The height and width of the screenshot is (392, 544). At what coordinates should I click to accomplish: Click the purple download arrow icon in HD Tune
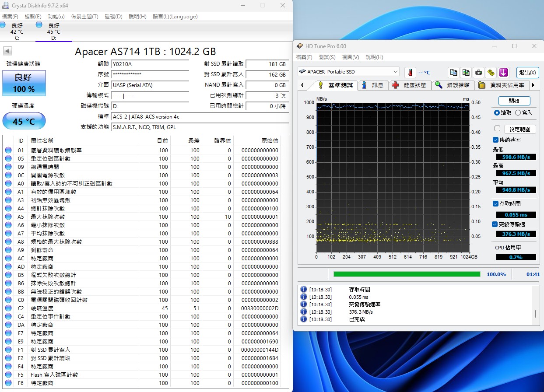(503, 72)
